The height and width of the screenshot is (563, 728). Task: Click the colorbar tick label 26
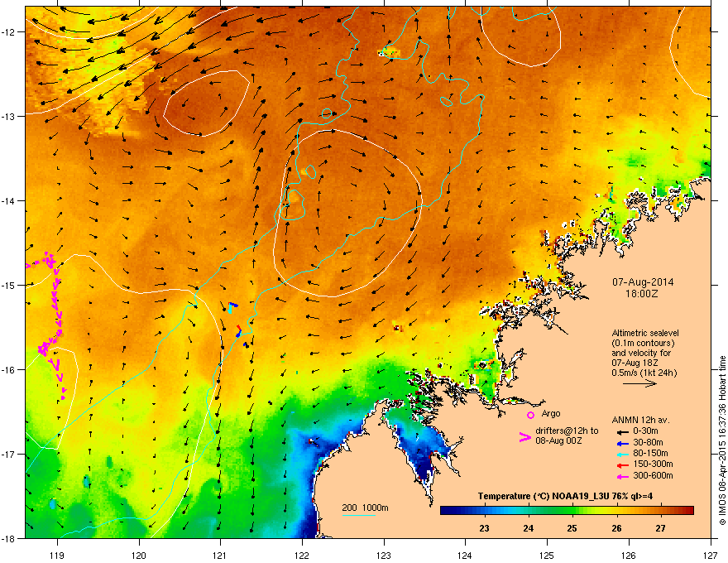(x=616, y=528)
